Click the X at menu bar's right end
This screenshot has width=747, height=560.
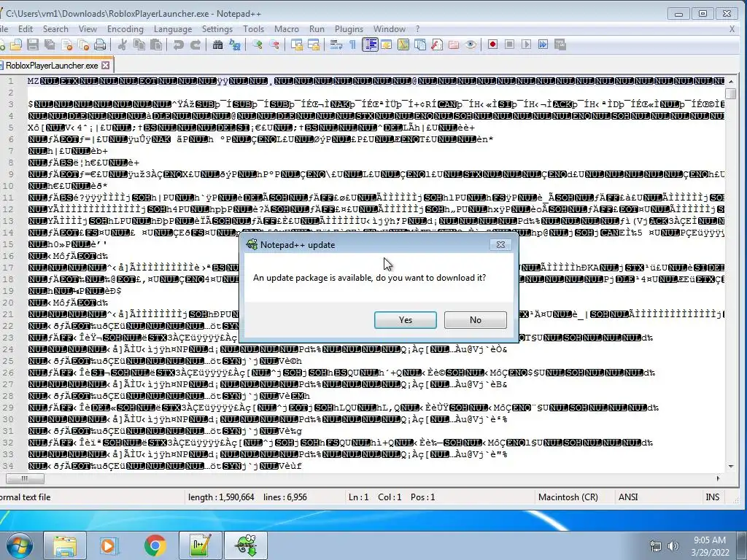[732, 29]
